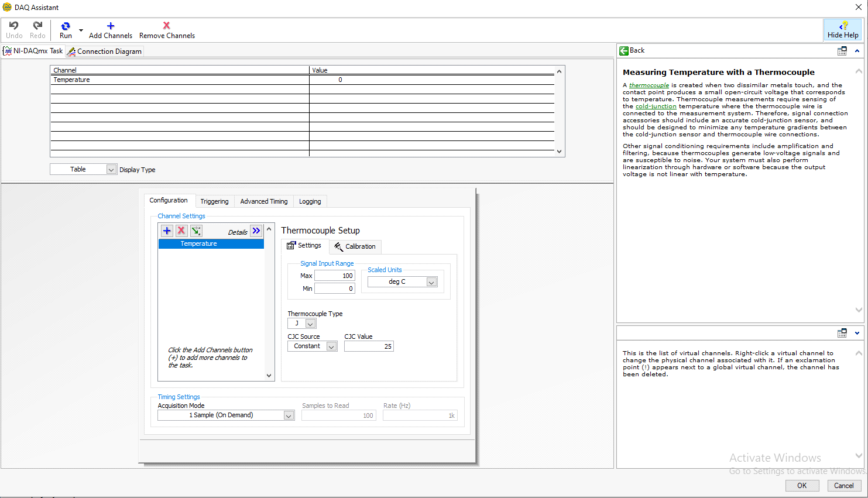Screen dimensions: 868x498
Task: Open the Scaled Units deg C dropdown
Action: point(431,282)
